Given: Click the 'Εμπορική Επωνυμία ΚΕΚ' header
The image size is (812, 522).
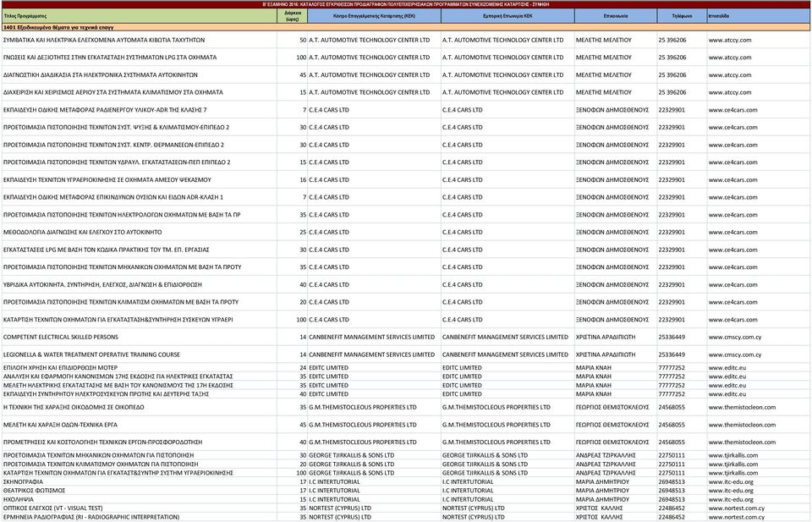Looking at the screenshot, I should click(x=507, y=16).
